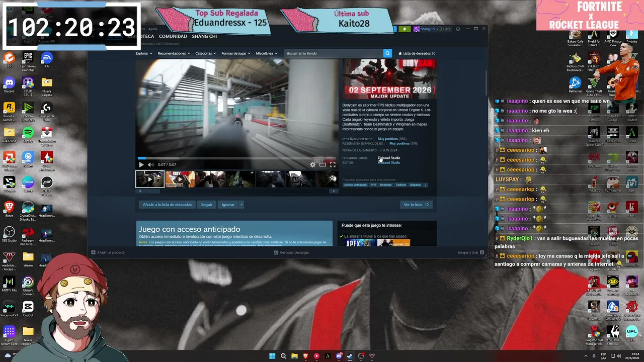Open 'Lista de deseados' wishlist link

[417, 53]
